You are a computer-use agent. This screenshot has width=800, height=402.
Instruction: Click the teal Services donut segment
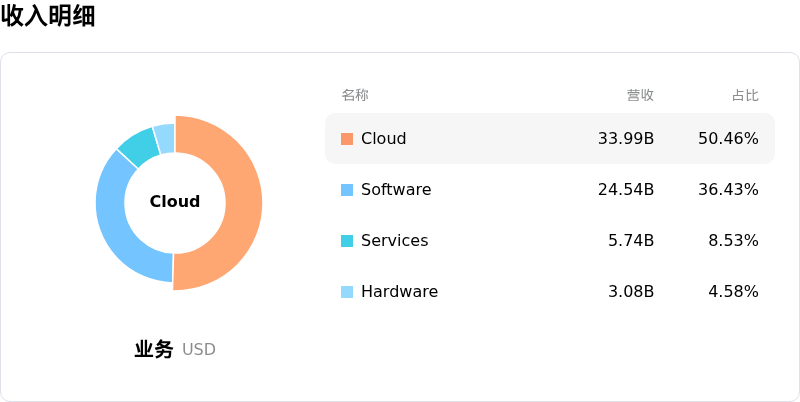click(x=139, y=148)
